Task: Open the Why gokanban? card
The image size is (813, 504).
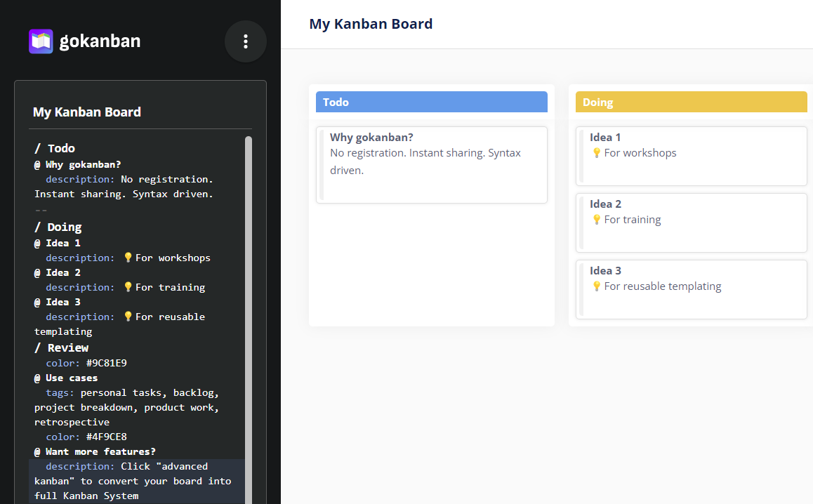Action: pos(431,165)
